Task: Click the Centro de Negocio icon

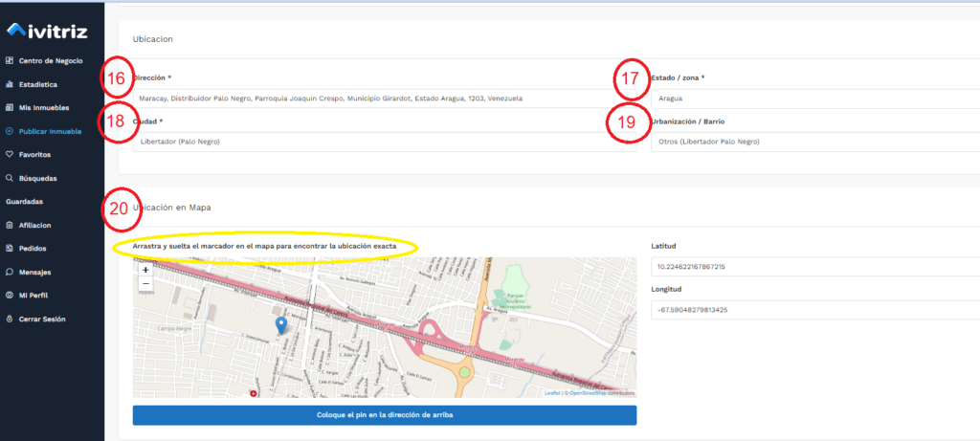Action: 10,61
